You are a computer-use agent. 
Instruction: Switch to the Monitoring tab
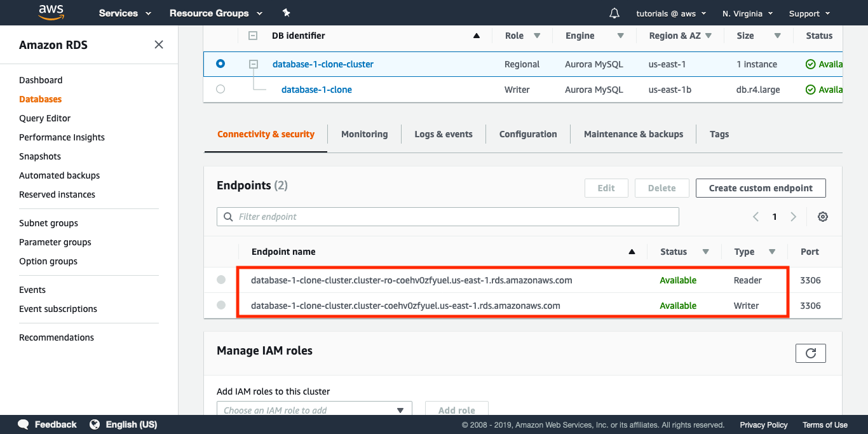coord(364,134)
